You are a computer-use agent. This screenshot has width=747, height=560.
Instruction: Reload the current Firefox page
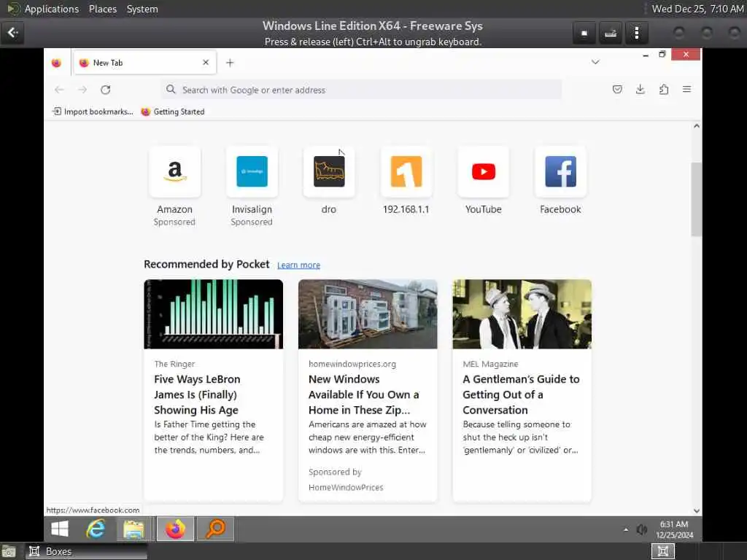pos(105,90)
